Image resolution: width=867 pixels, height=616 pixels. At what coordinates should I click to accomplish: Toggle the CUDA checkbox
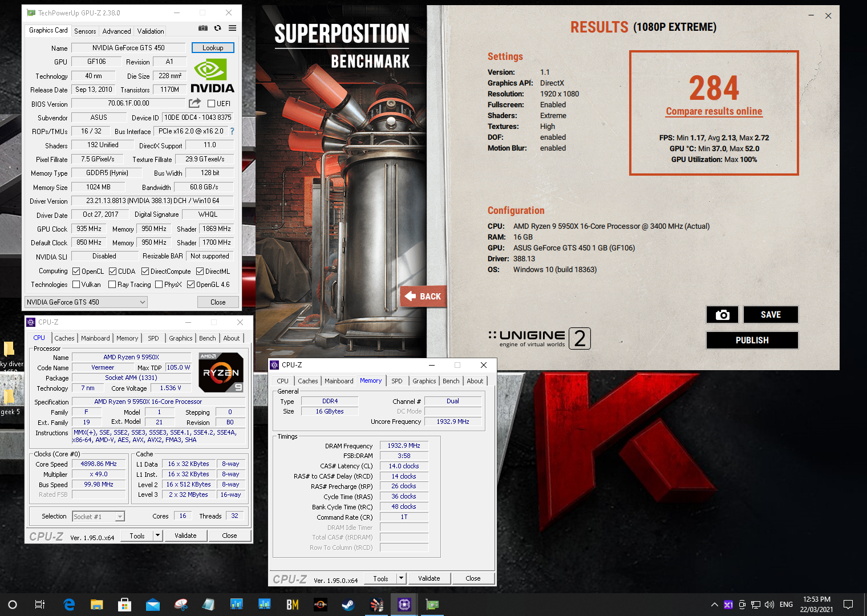[113, 271]
